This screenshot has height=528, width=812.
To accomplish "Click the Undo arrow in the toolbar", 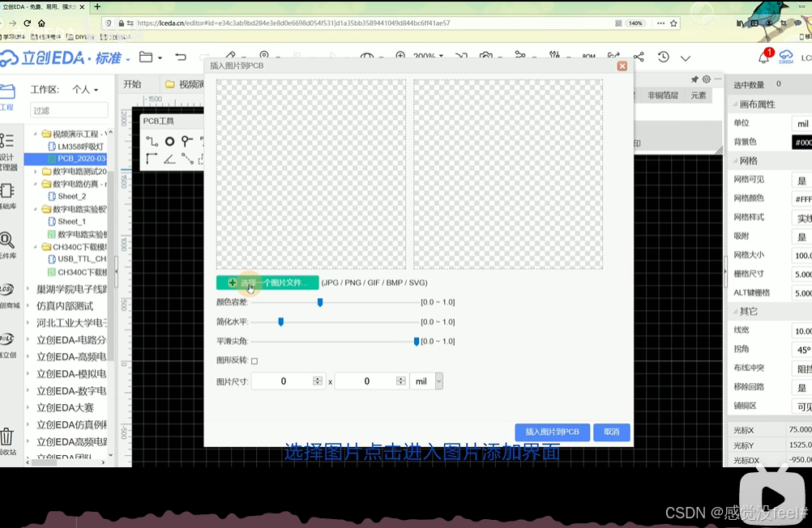I will click(180, 57).
